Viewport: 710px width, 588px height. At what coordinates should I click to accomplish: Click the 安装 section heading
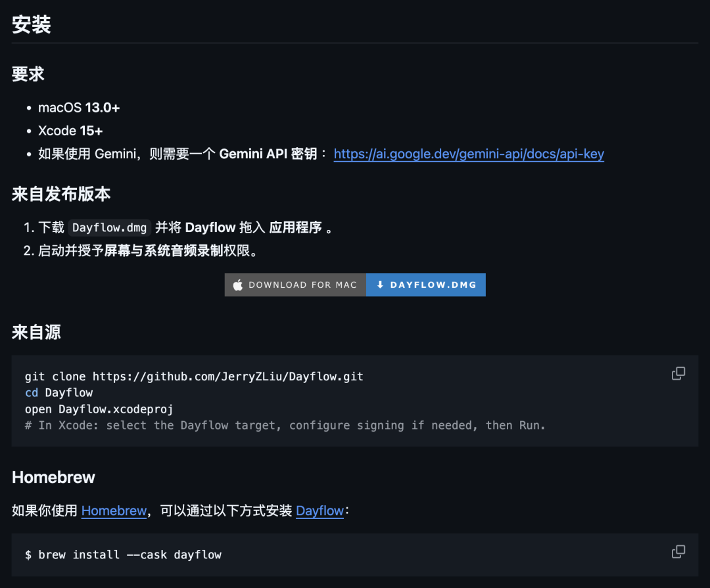pos(32,24)
